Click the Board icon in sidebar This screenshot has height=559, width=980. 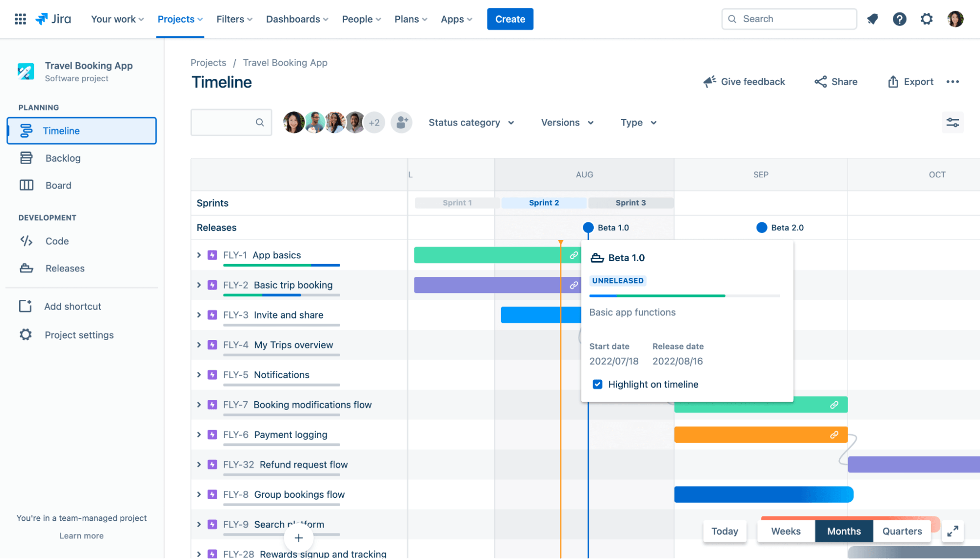tap(25, 185)
